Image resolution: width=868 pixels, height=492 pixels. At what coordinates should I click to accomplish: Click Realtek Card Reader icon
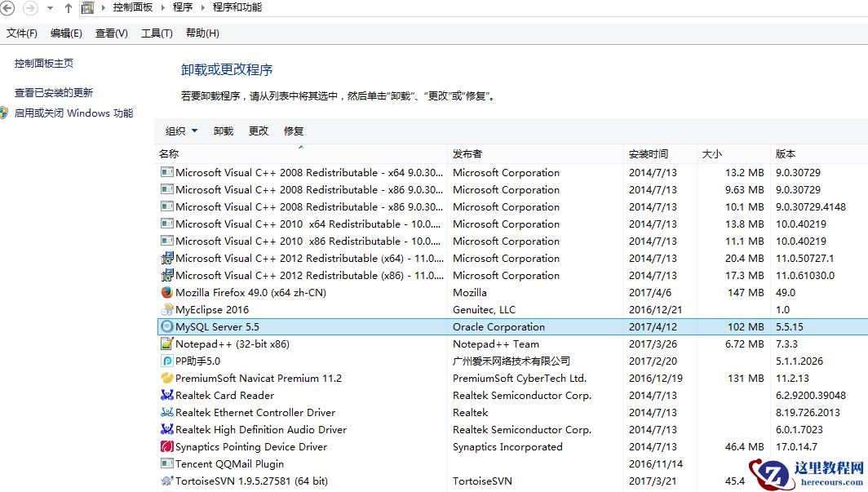click(166, 395)
